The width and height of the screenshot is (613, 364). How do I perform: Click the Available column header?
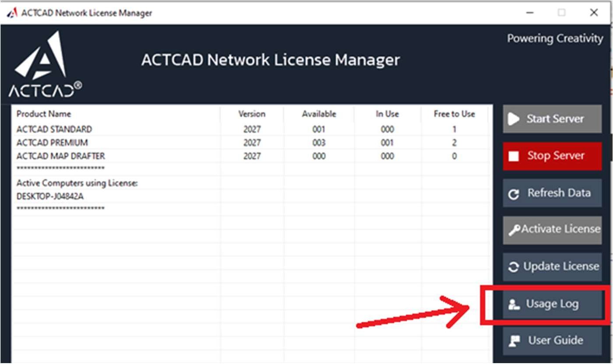point(319,114)
